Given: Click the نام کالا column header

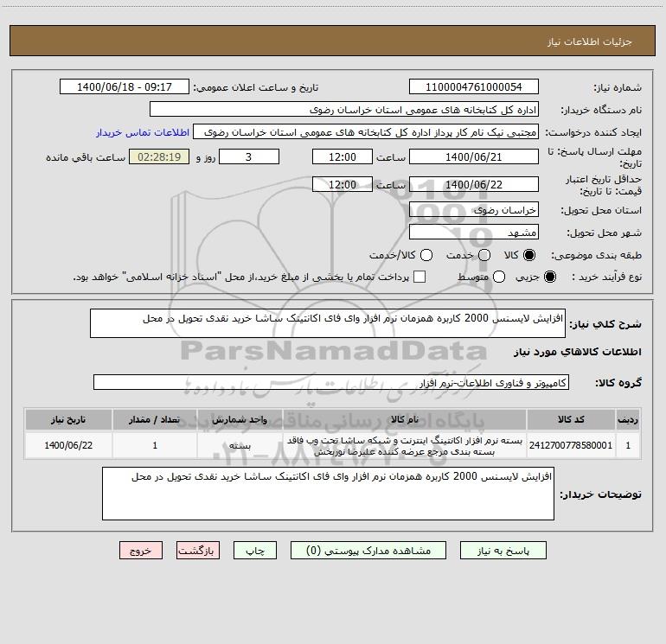Looking at the screenshot, I should [x=405, y=420].
